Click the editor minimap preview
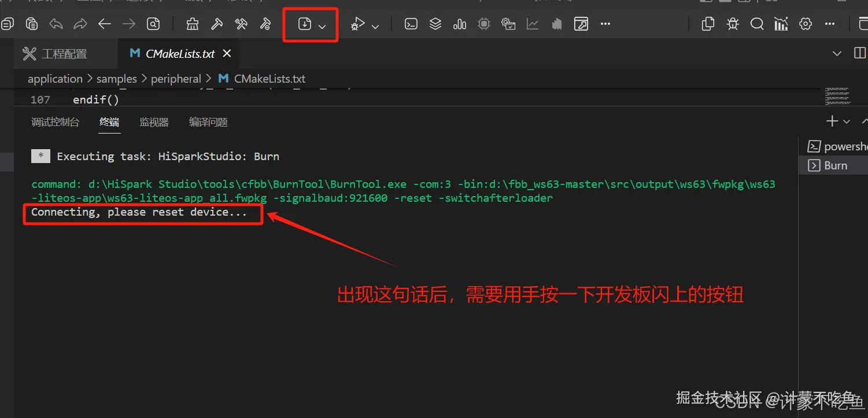The width and height of the screenshot is (868, 418). [838, 97]
